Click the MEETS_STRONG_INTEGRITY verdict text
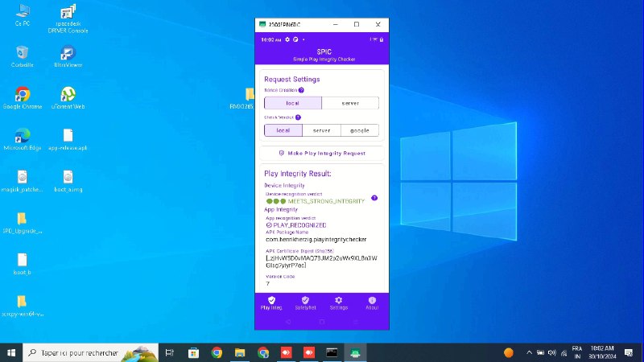 tap(326, 201)
